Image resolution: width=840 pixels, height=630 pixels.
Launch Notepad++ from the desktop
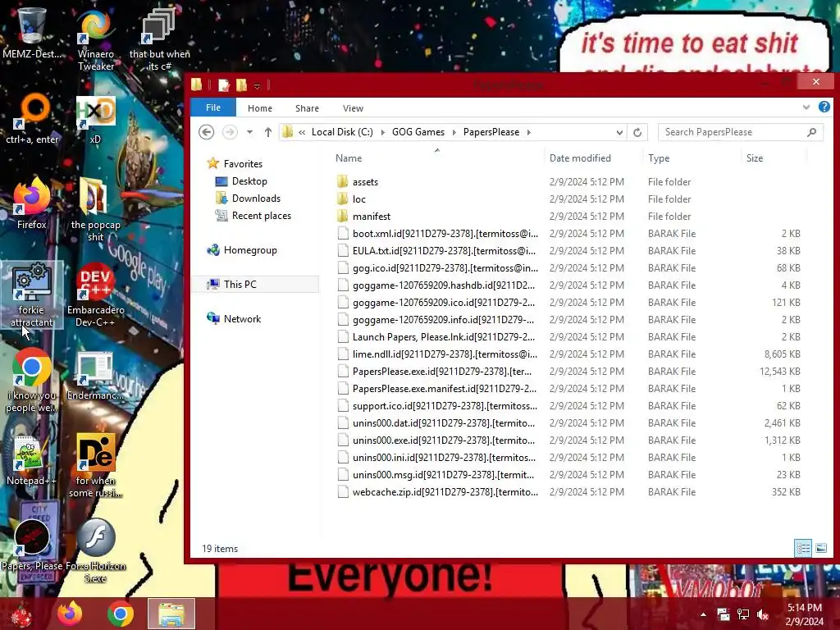(x=32, y=459)
